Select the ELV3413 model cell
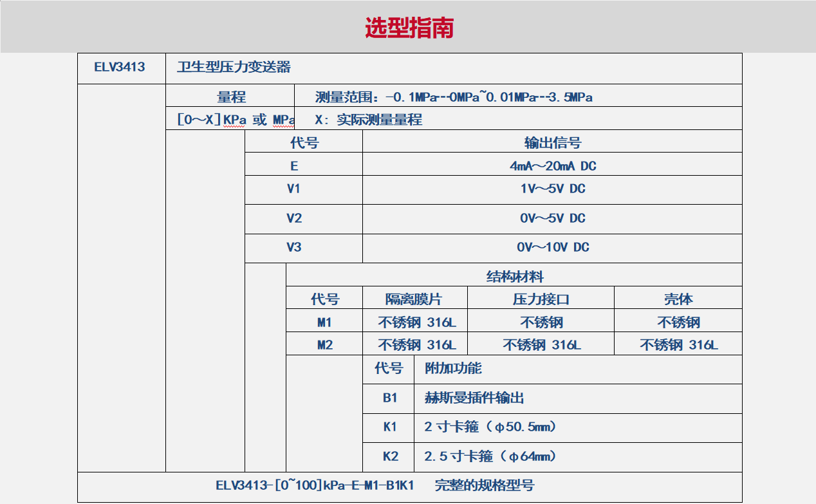 [120, 67]
